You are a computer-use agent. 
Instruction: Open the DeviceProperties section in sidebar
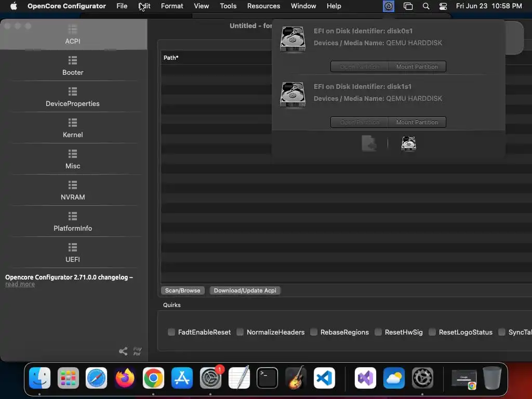click(x=73, y=97)
